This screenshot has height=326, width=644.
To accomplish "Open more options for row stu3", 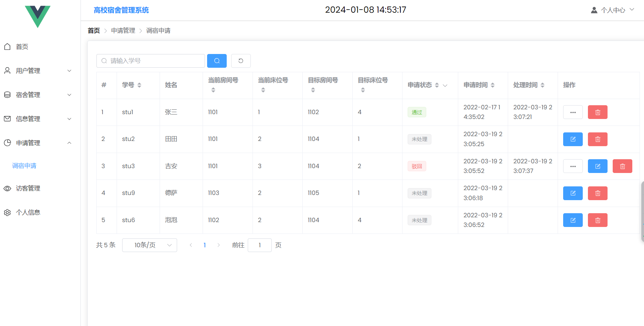I will pos(573,166).
